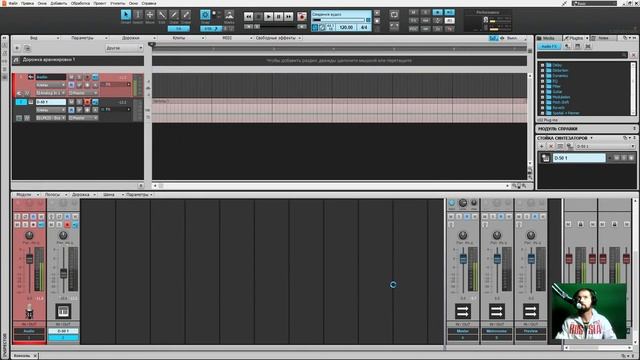Jump to the end with fast-forward button
This screenshot has height=360, width=640.
289,17
